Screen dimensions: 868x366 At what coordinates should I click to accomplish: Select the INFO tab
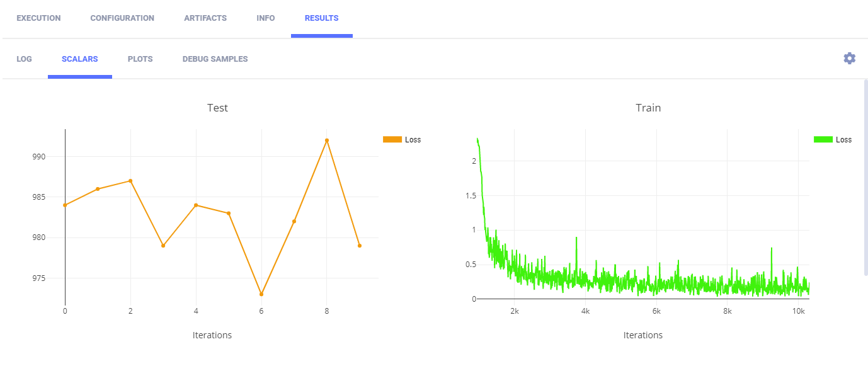coord(266,18)
